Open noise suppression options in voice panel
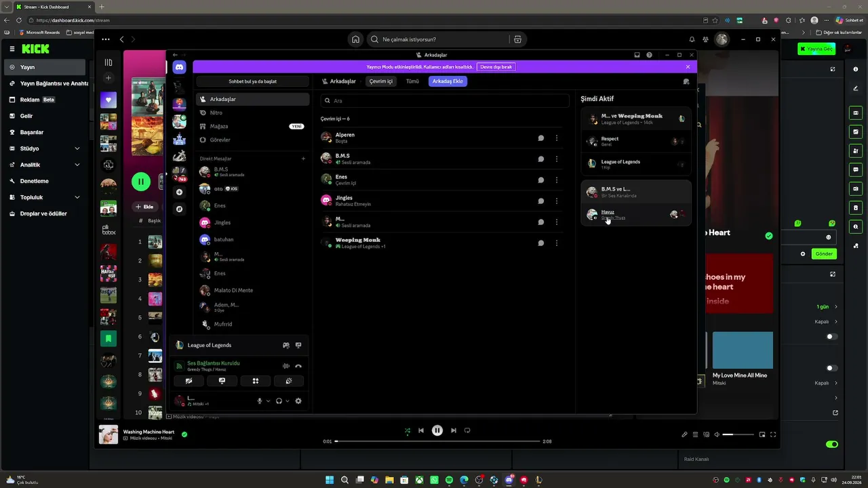 tap(286, 366)
